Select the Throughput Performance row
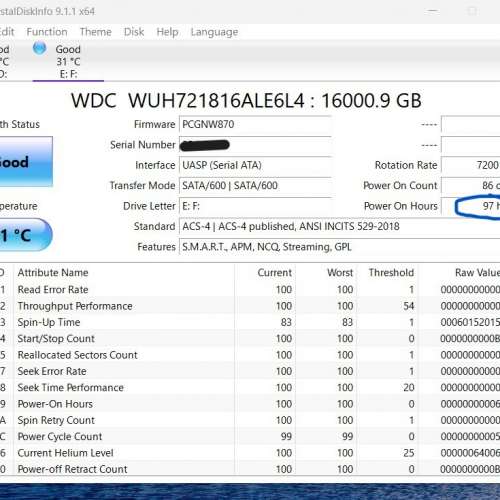The height and width of the screenshot is (500, 500). 250,306
